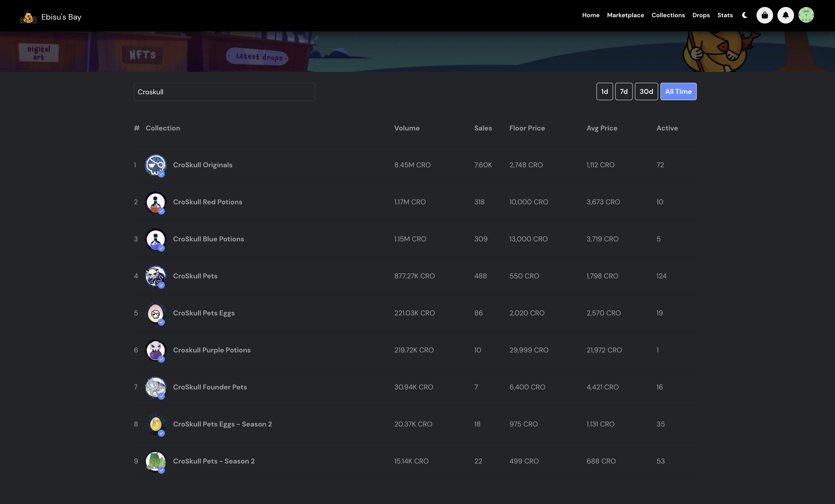Open CroSkull Pets Season 2 avatar

tap(155, 461)
